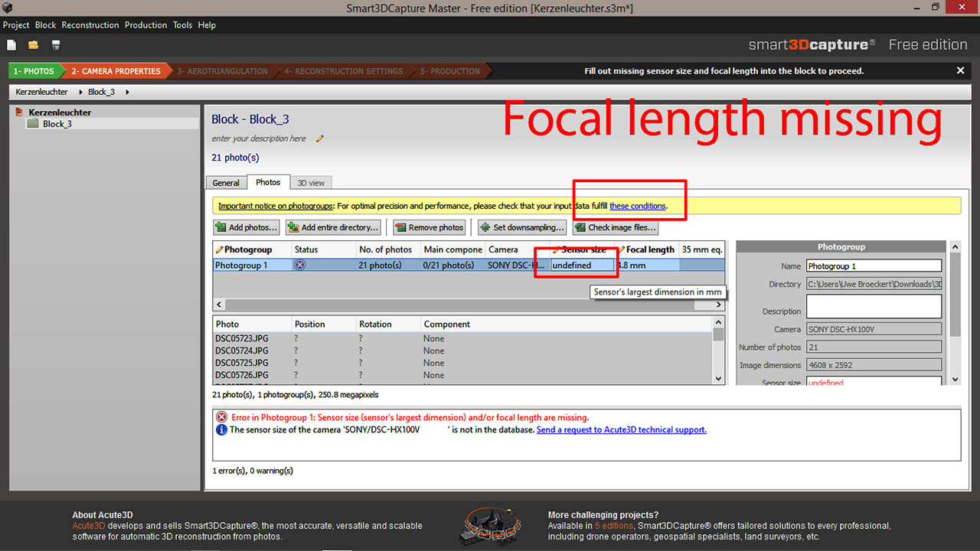Switch to the General tab
This screenshot has height=551, width=980.
click(x=226, y=183)
